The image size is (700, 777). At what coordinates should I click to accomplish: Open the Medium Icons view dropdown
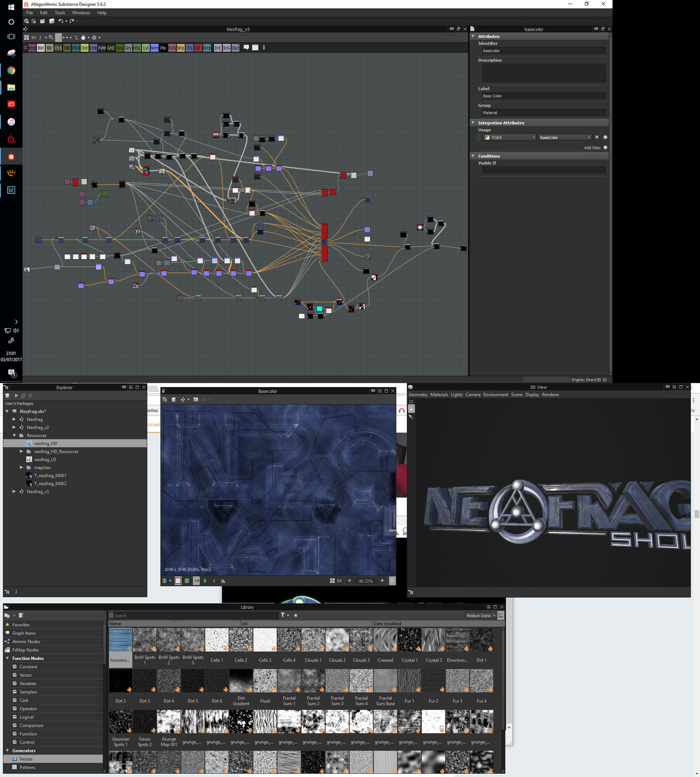click(481, 616)
